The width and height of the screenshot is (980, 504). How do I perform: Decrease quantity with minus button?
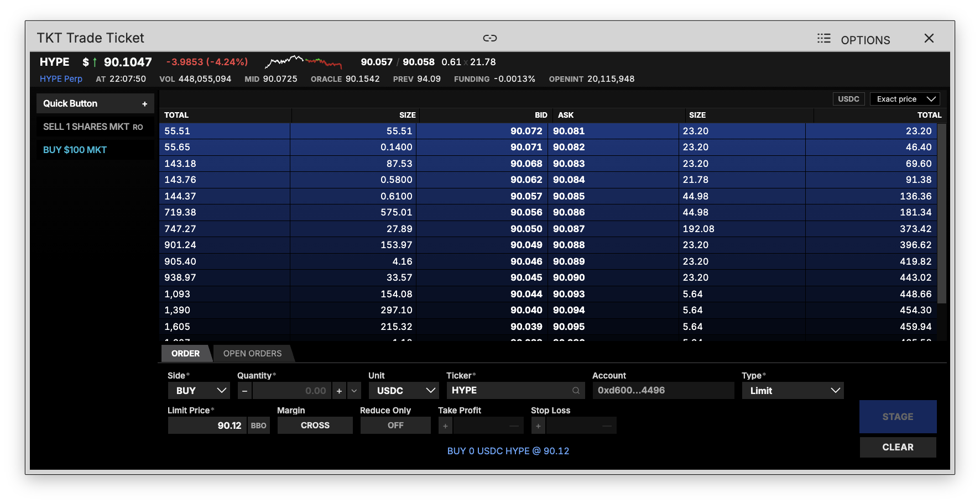tap(244, 391)
